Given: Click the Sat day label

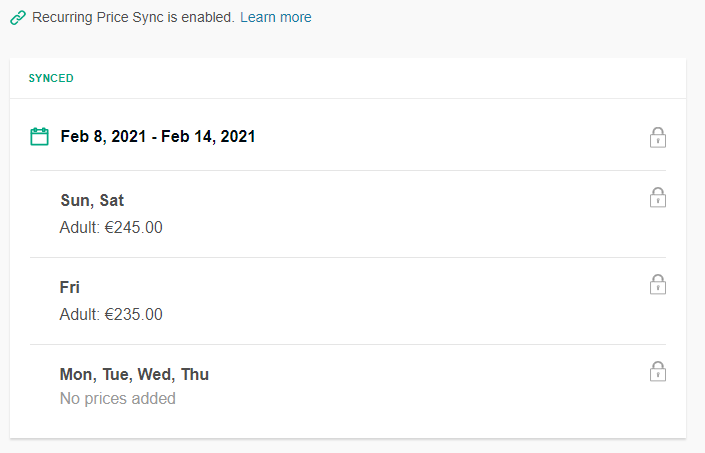Looking at the screenshot, I should (x=112, y=200).
